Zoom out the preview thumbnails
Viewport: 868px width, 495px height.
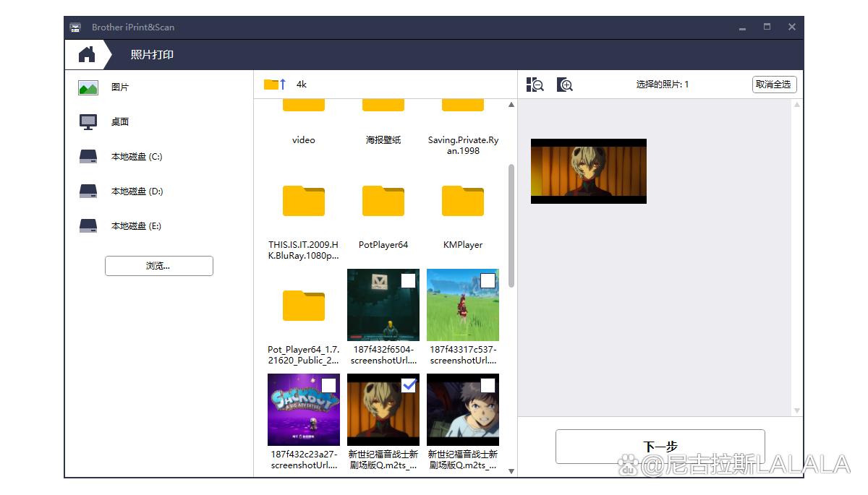(535, 85)
